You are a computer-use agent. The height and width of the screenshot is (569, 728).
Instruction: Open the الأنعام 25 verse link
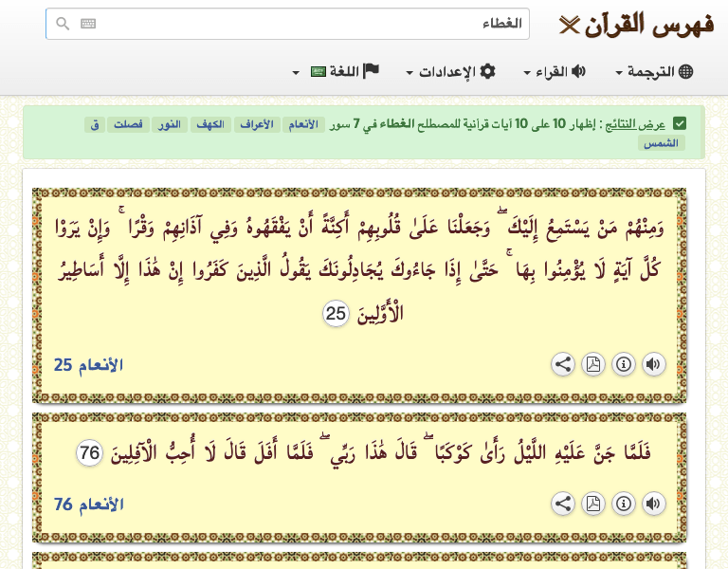pyautogui.click(x=88, y=365)
